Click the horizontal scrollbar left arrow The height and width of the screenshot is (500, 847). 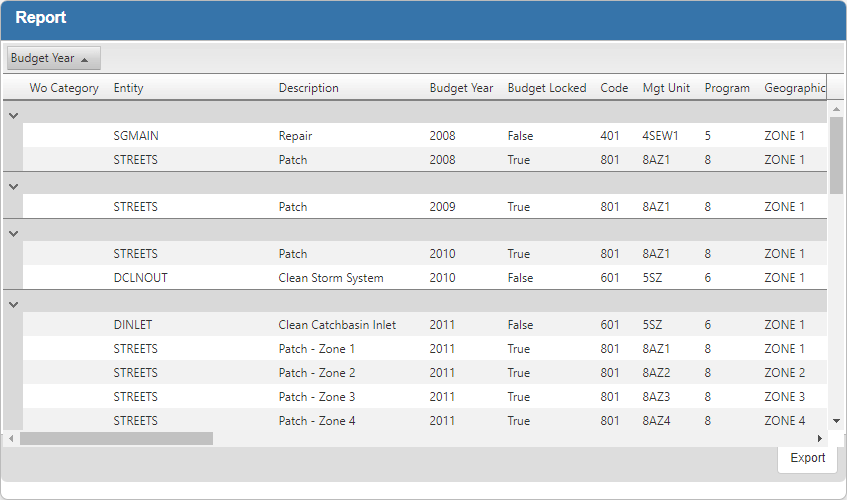(11, 438)
